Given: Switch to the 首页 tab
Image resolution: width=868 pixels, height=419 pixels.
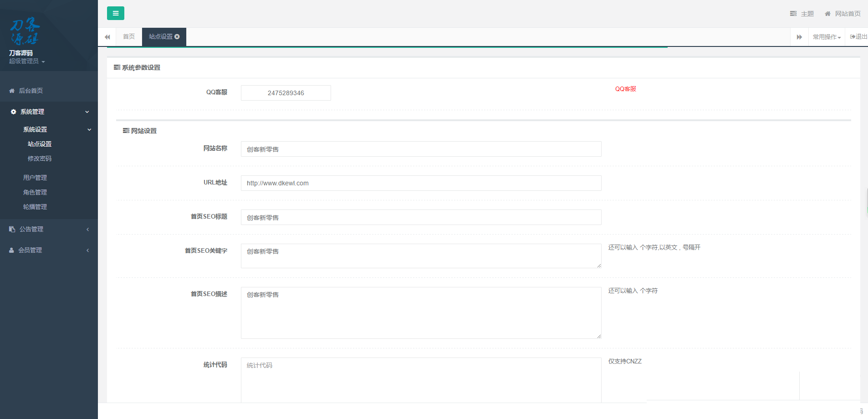Looking at the screenshot, I should tap(129, 36).
